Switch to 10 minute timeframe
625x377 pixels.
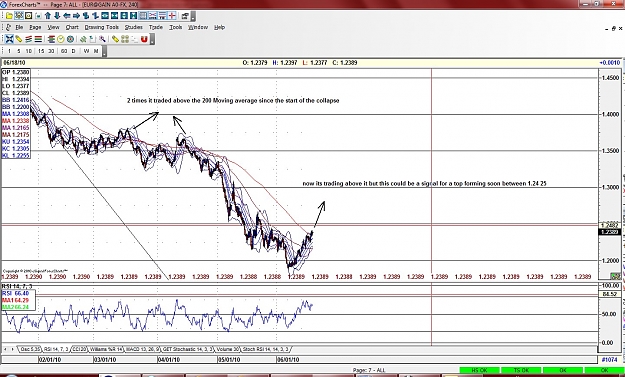tap(29, 51)
